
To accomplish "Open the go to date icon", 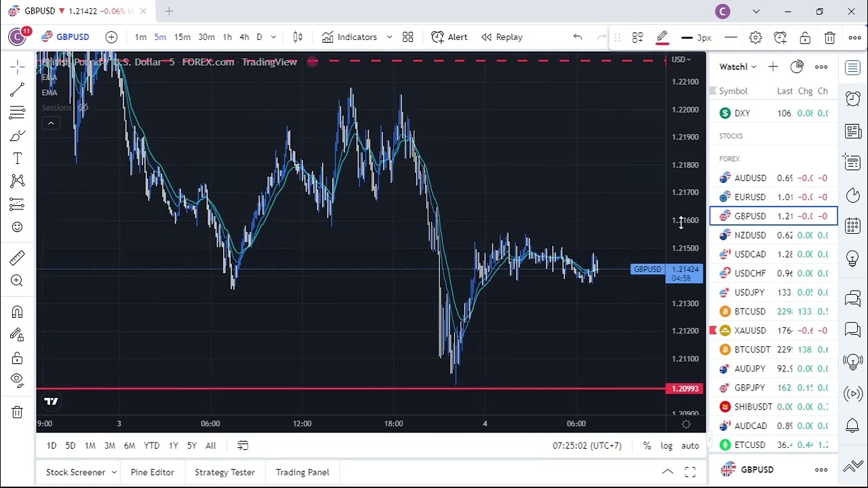I will coord(243,445).
